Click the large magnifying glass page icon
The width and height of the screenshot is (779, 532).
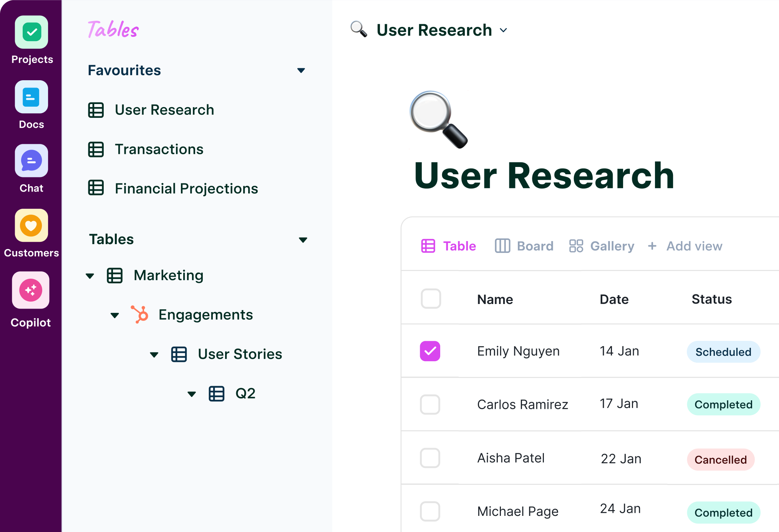[x=439, y=120]
